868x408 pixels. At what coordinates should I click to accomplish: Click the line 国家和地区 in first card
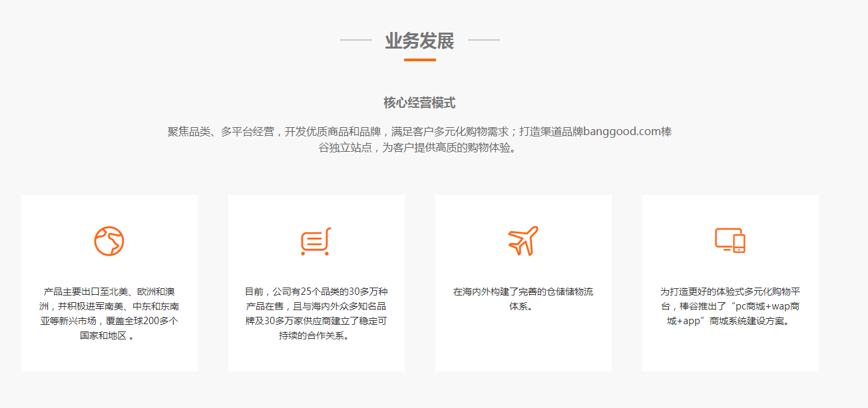[x=107, y=335]
